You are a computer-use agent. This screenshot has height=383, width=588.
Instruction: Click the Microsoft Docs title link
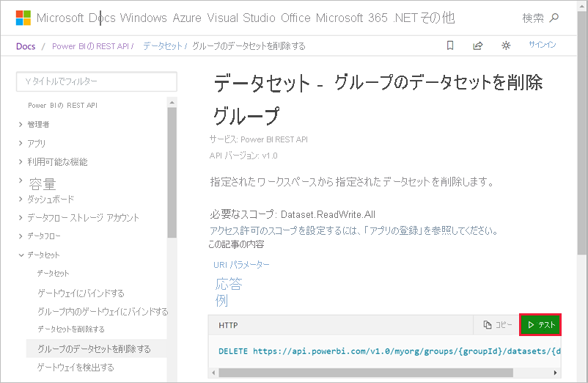click(x=76, y=18)
